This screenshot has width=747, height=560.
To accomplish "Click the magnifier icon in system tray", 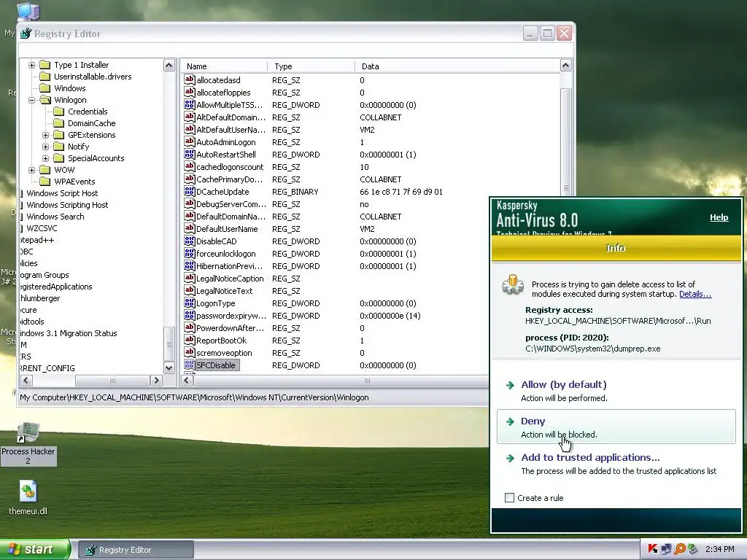I will pos(679,549).
